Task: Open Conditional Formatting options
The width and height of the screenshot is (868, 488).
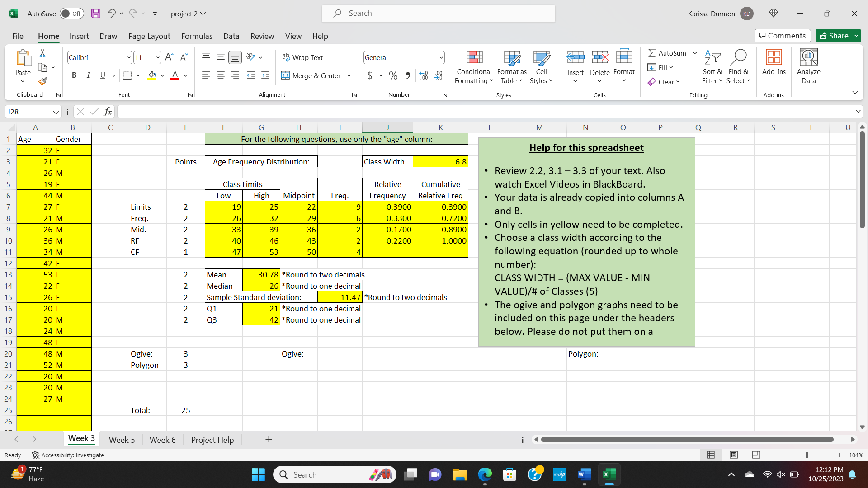Action: (x=473, y=67)
